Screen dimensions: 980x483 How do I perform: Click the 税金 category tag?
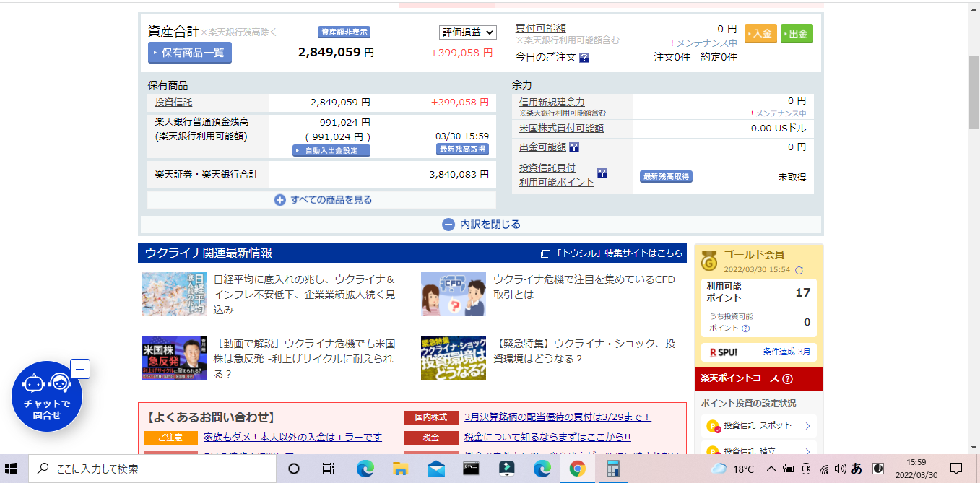click(431, 438)
